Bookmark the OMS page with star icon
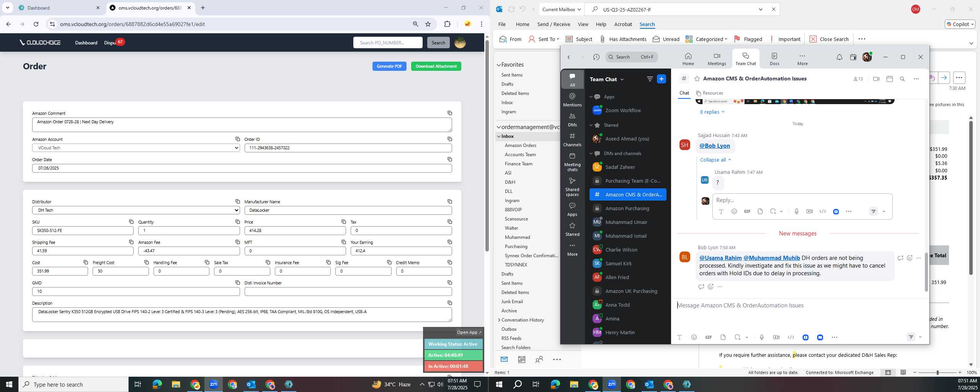This screenshot has height=392, width=980. (428, 24)
